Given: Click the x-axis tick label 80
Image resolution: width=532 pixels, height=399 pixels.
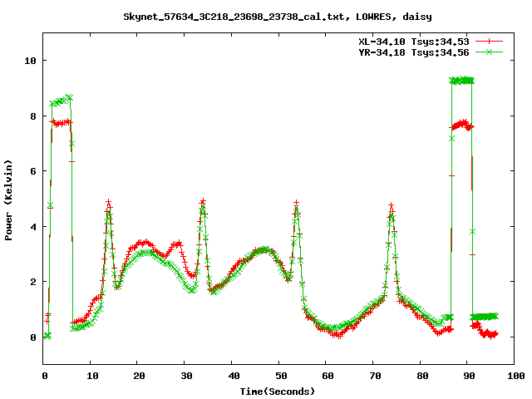Looking at the screenshot, I should coord(422,376).
